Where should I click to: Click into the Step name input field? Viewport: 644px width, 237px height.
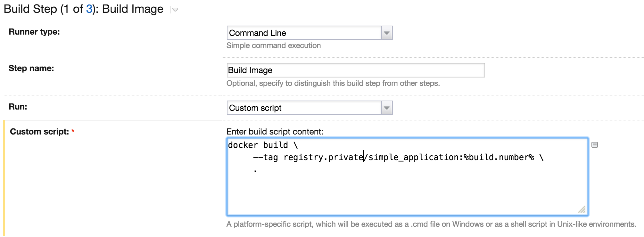click(x=356, y=70)
